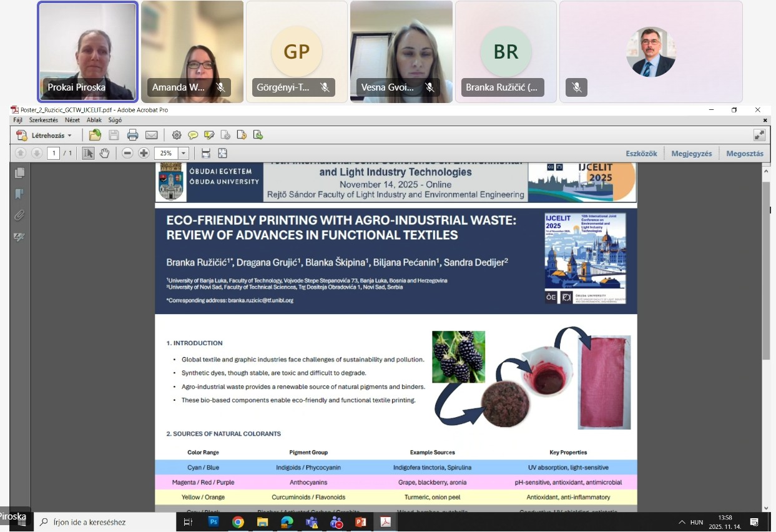The image size is (776, 532).
Task: Click the envelope email icon
Action: click(151, 135)
